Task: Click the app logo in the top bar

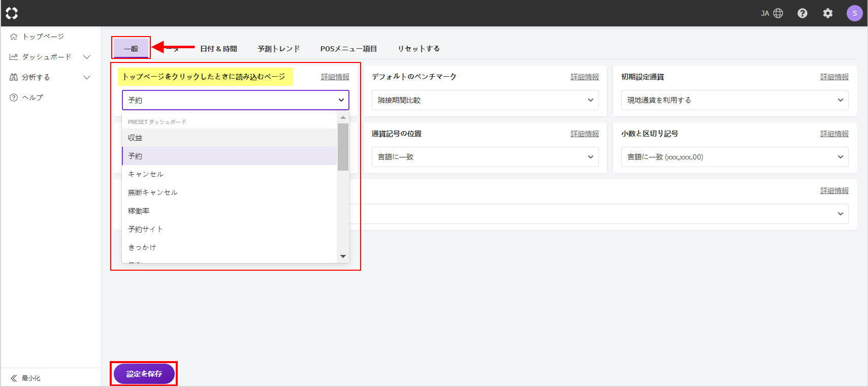Action: (12, 13)
